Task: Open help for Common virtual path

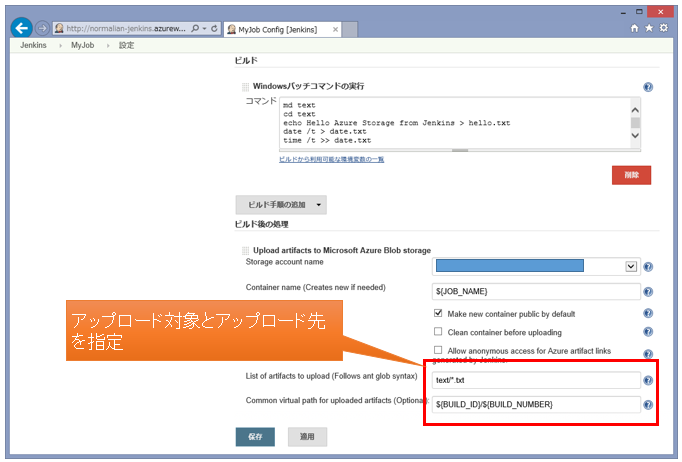Action: coord(648,405)
